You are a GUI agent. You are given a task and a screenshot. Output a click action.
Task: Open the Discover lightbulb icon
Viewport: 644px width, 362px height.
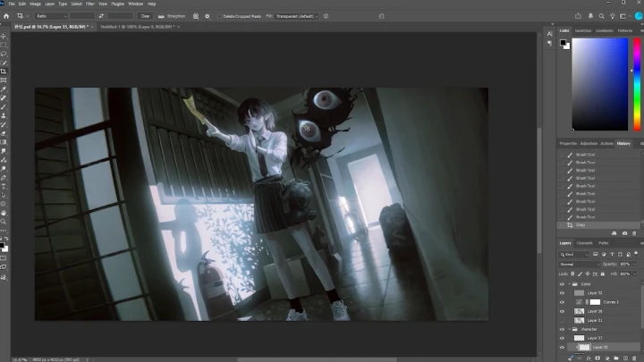pyautogui.click(x=613, y=16)
